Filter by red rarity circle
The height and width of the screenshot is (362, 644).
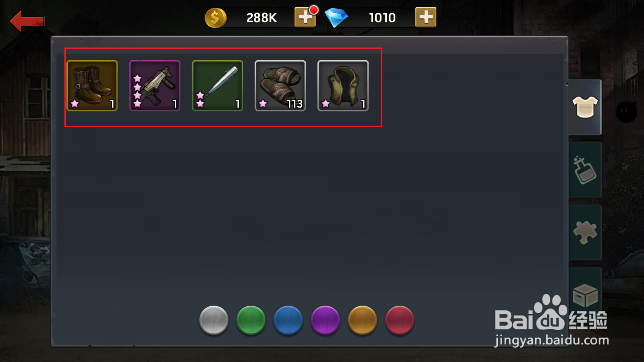coord(400,320)
